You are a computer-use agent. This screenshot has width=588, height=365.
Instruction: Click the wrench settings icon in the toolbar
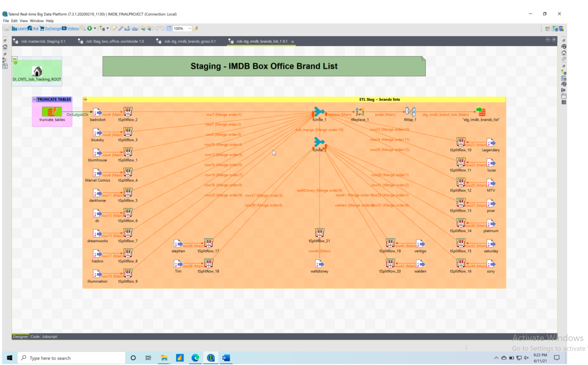point(121,29)
